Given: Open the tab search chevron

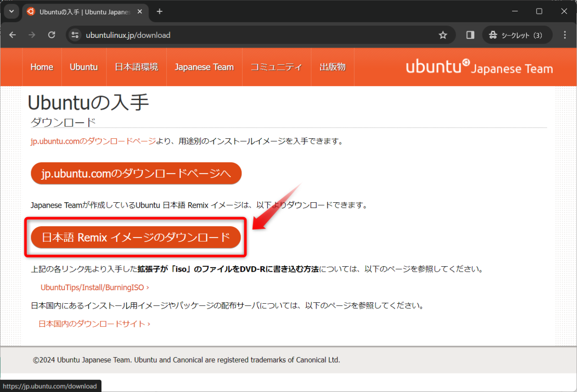Looking at the screenshot, I should 11,11.
